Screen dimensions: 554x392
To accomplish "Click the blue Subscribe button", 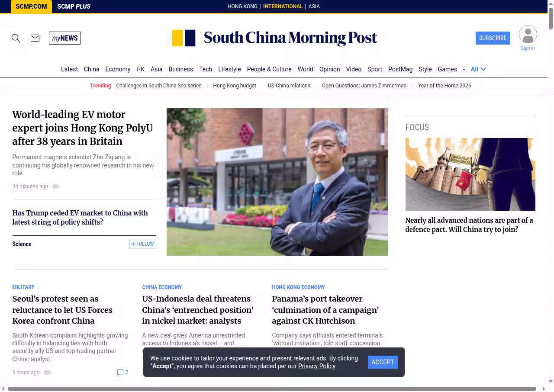I will pos(493,38).
